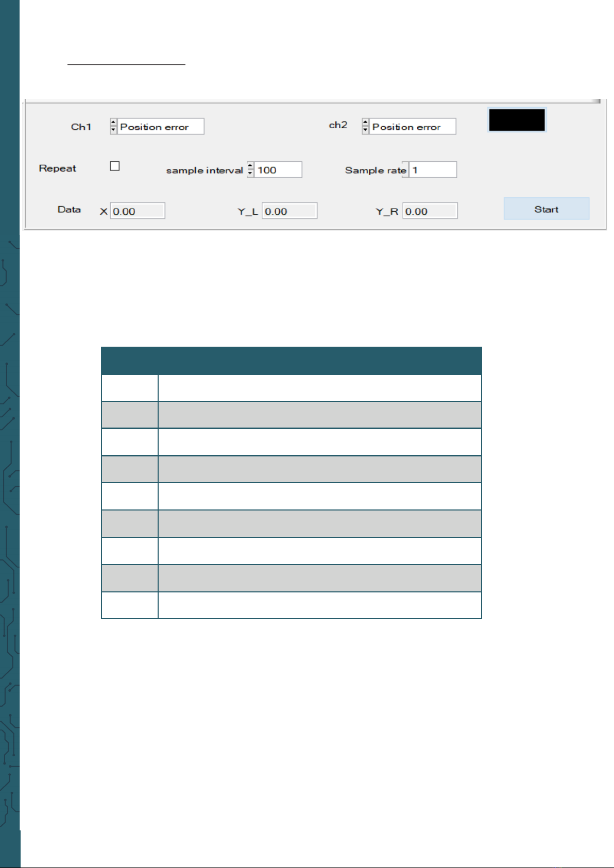
Task: Open the ch2 Position error selector
Action: [x=413, y=127]
